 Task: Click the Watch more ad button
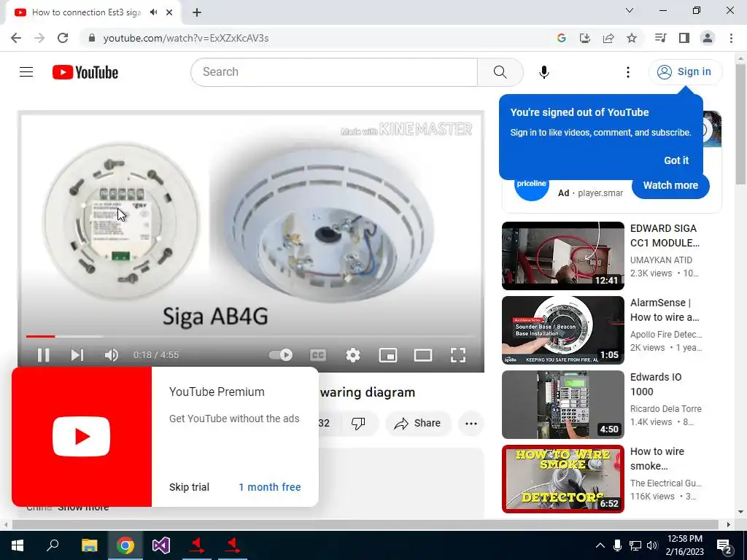click(670, 185)
